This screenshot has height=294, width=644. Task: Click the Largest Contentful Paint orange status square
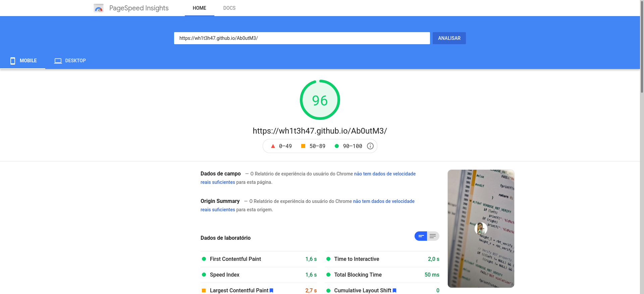tap(204, 291)
